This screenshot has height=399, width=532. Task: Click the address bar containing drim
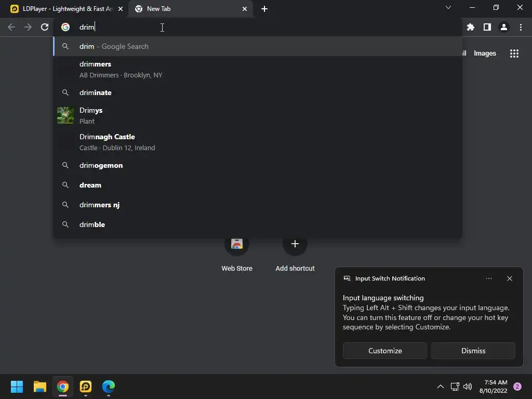pos(258,27)
